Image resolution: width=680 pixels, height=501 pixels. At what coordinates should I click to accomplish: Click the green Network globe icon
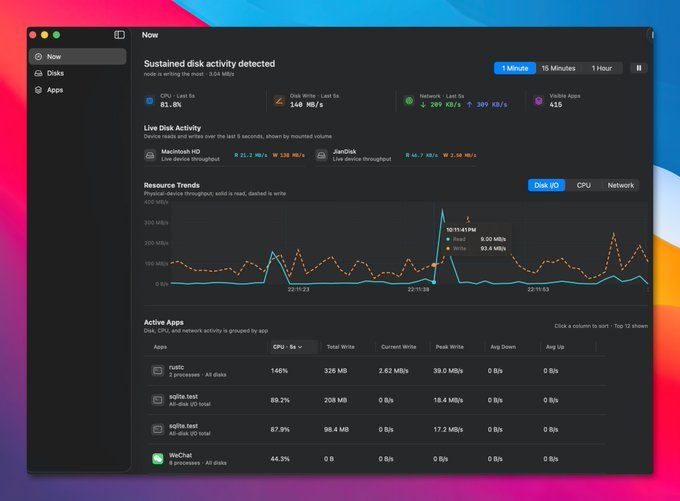409,101
